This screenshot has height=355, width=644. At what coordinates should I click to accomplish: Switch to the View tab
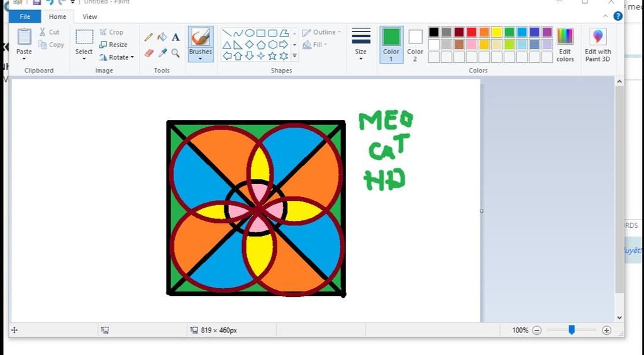click(89, 16)
